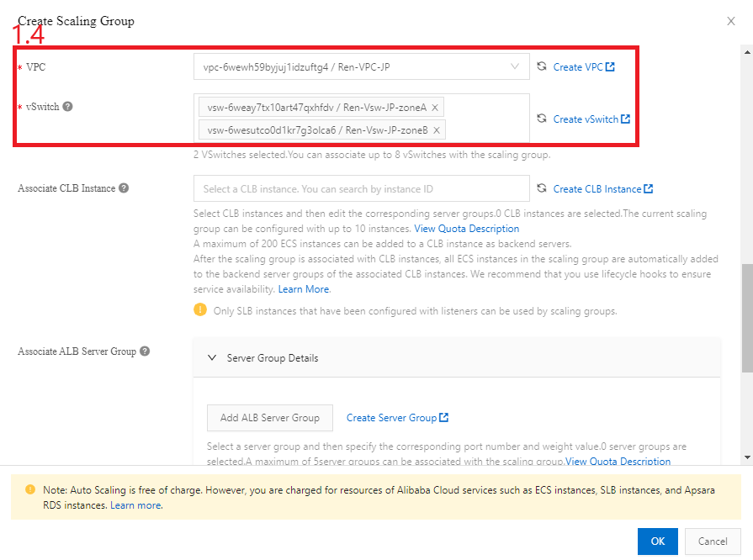
Task: Cancel the scaling group creation
Action: pyautogui.click(x=713, y=542)
